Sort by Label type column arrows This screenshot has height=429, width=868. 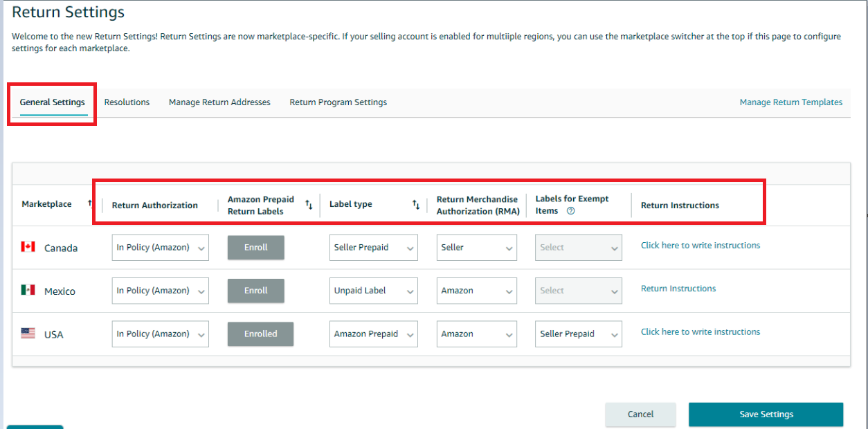pos(416,205)
